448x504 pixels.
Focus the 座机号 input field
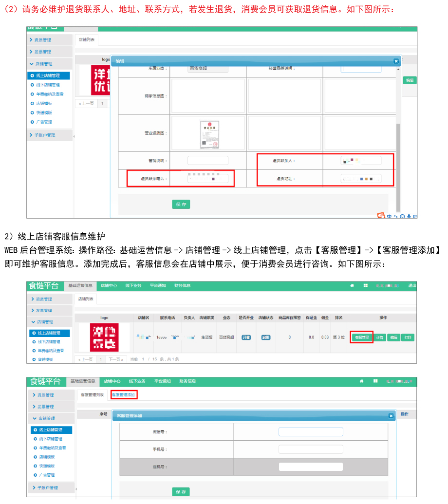[311, 467]
